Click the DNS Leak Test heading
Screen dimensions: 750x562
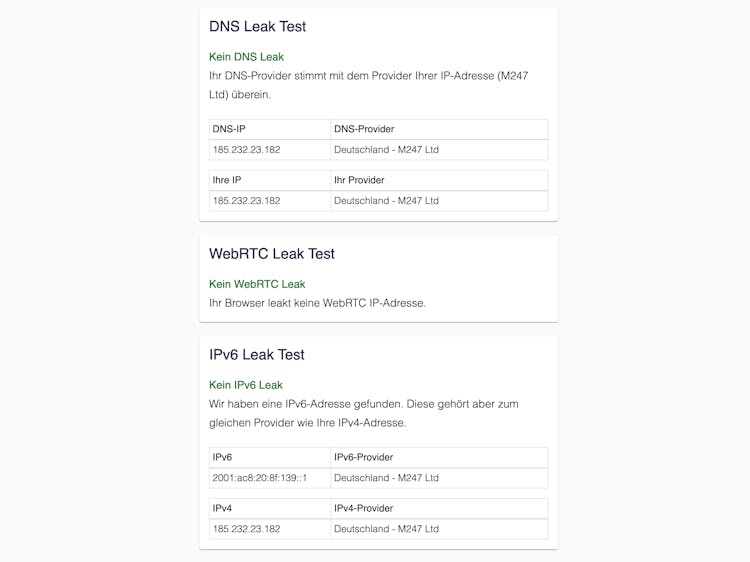[257, 26]
